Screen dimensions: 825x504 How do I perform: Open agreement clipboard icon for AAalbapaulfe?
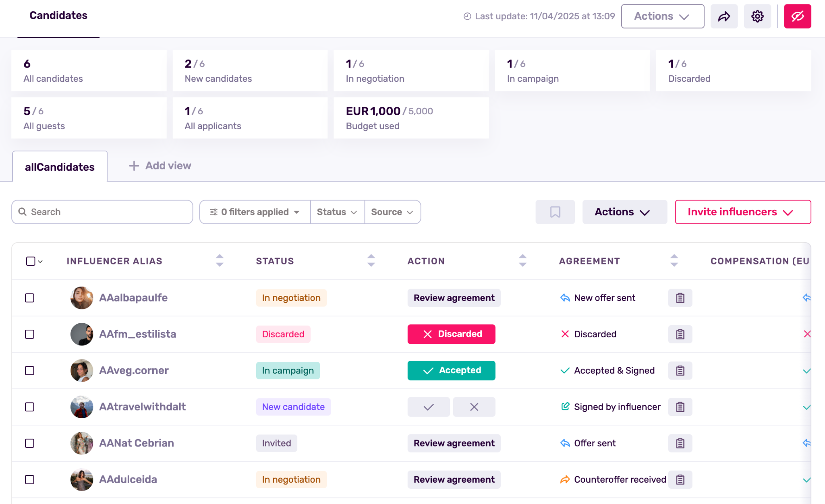(x=680, y=298)
